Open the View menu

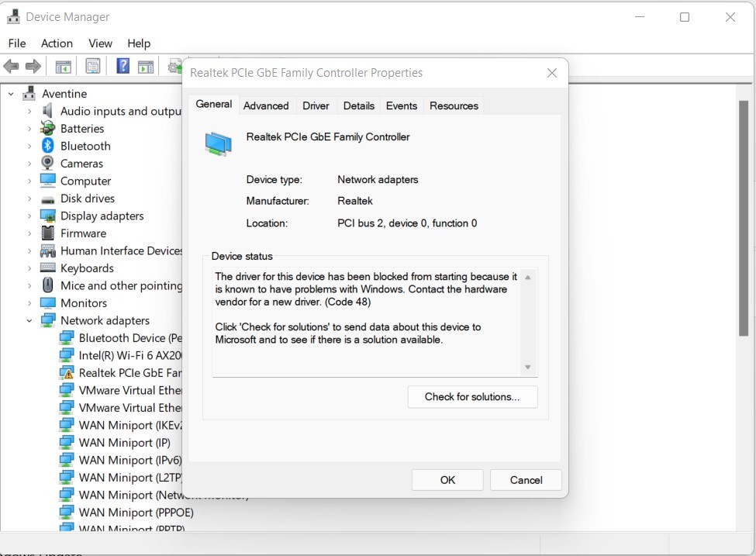click(x=100, y=43)
